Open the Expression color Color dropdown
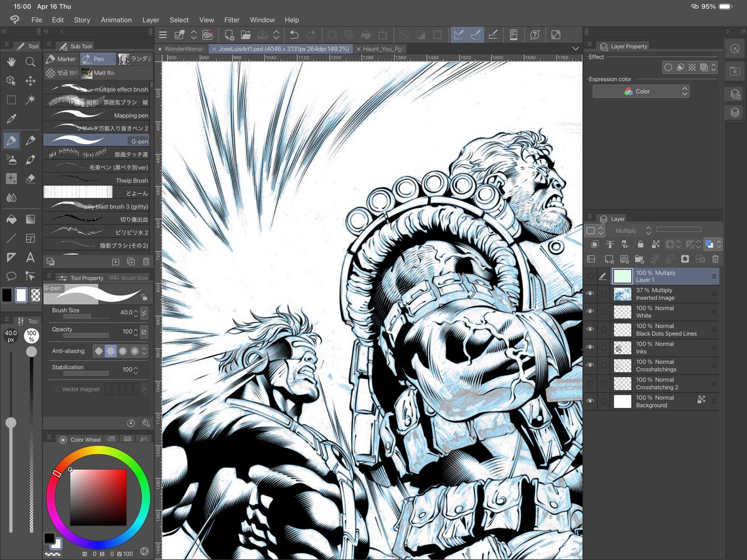This screenshot has width=747, height=560. point(640,91)
